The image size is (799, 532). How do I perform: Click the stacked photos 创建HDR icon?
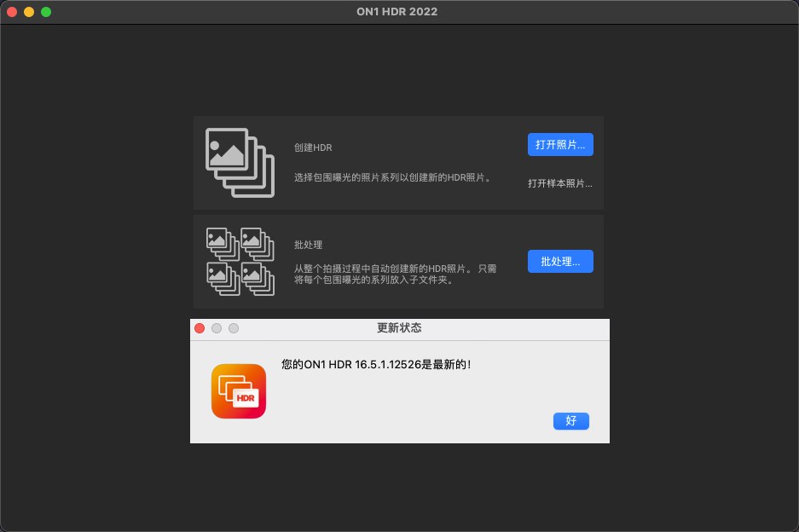240,163
